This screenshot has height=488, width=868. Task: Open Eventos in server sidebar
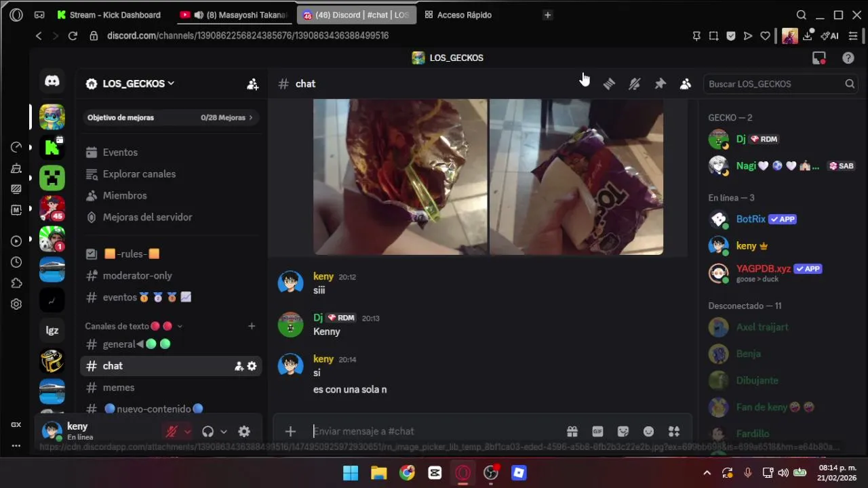click(x=170, y=152)
